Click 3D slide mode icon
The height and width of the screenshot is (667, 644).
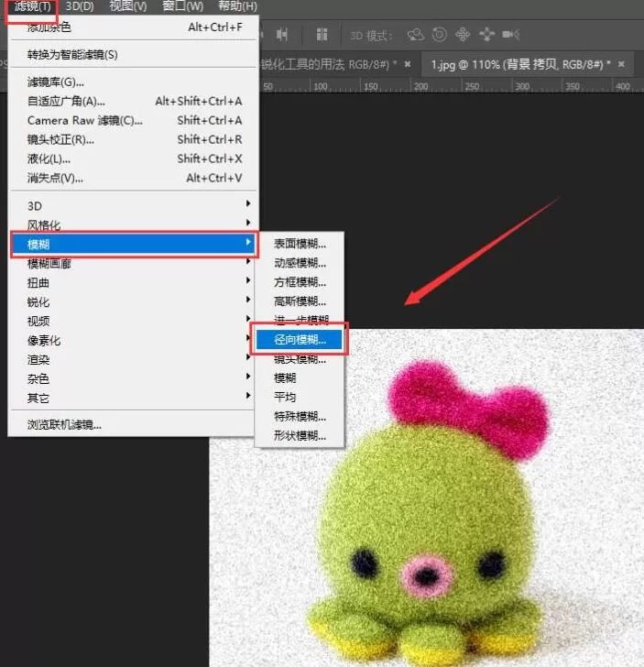tap(486, 35)
